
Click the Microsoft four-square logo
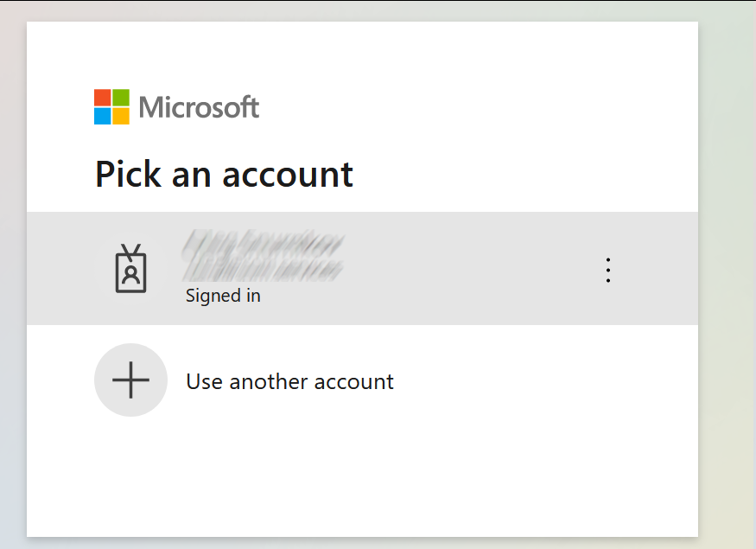(111, 106)
